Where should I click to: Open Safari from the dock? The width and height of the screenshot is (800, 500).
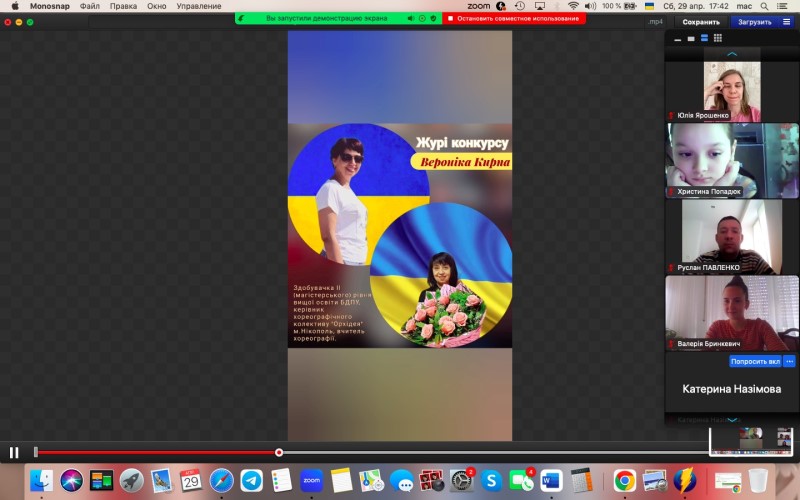tap(221, 481)
